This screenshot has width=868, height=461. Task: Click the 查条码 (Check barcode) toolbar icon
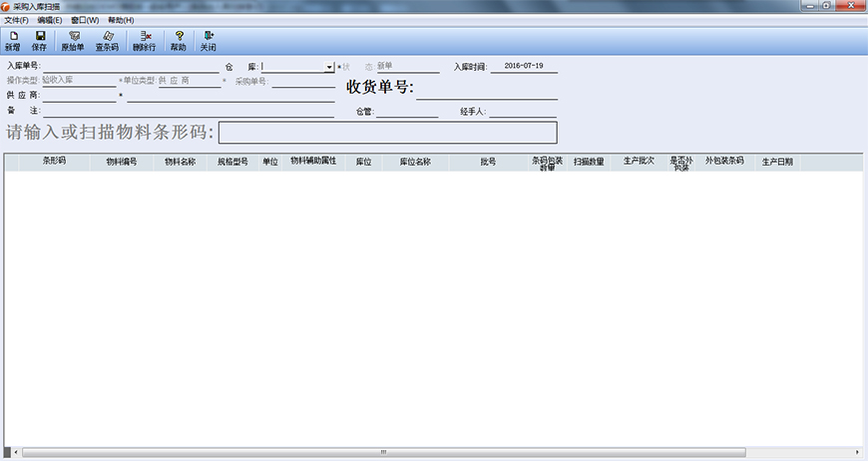(x=107, y=41)
